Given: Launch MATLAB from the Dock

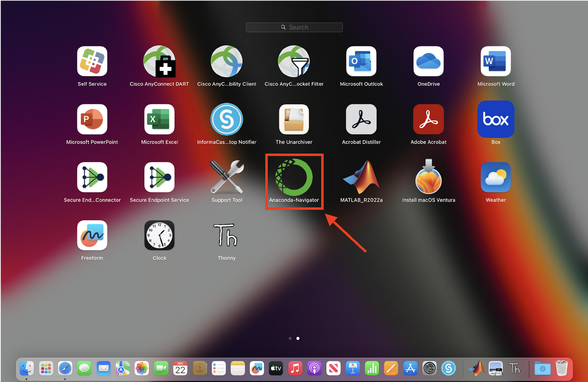Looking at the screenshot, I should pyautogui.click(x=476, y=368).
